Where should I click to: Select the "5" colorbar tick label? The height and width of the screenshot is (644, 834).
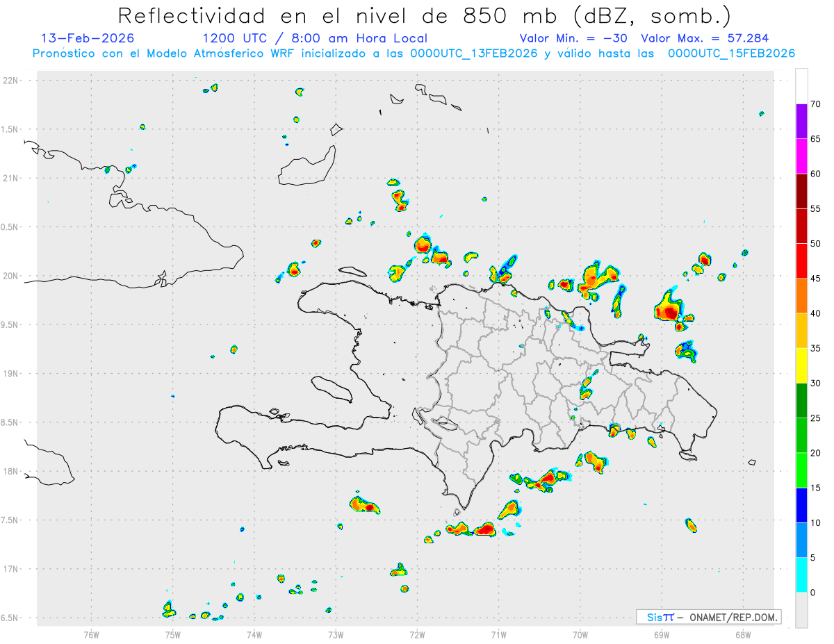[x=813, y=558]
